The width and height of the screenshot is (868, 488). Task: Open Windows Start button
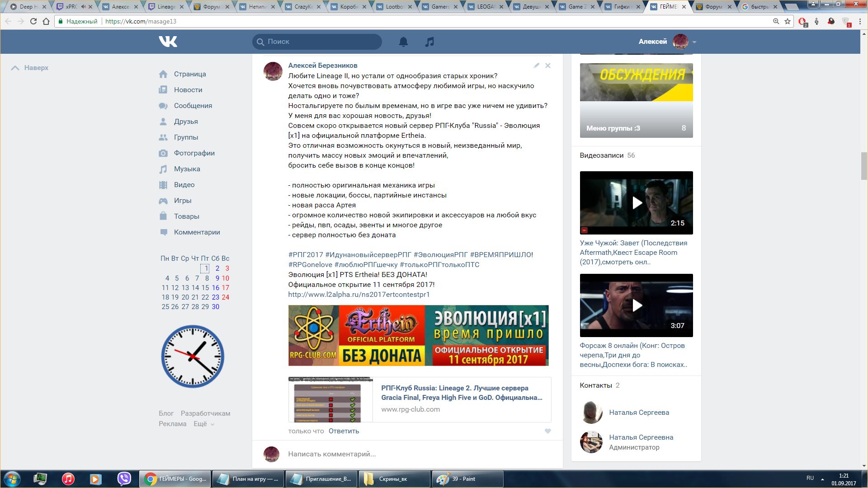click(x=12, y=479)
